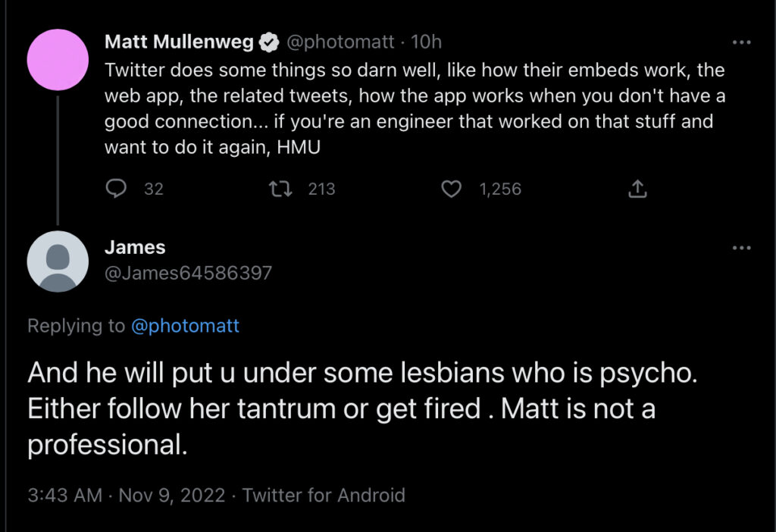Go to James's profile via his name
The width and height of the screenshot is (776, 532).
click(x=135, y=247)
